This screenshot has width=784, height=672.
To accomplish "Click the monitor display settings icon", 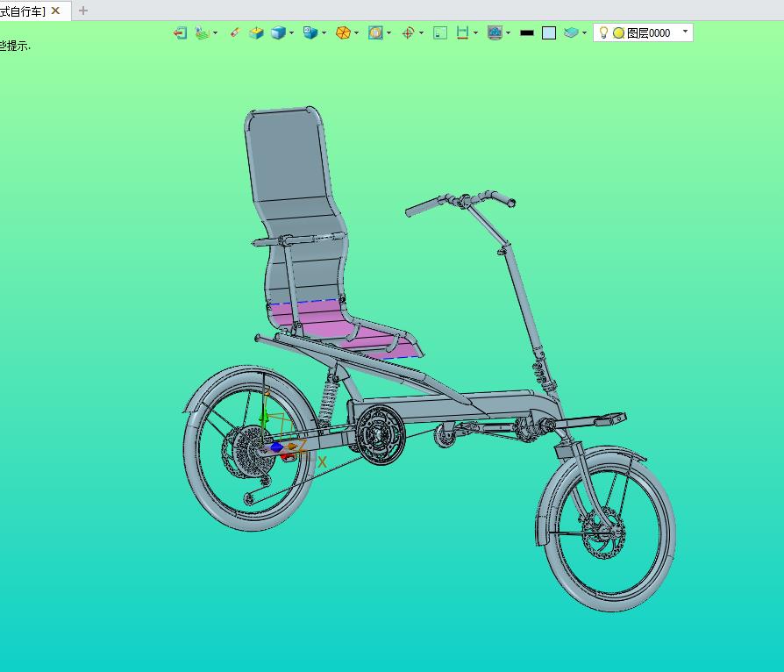I will point(495,33).
